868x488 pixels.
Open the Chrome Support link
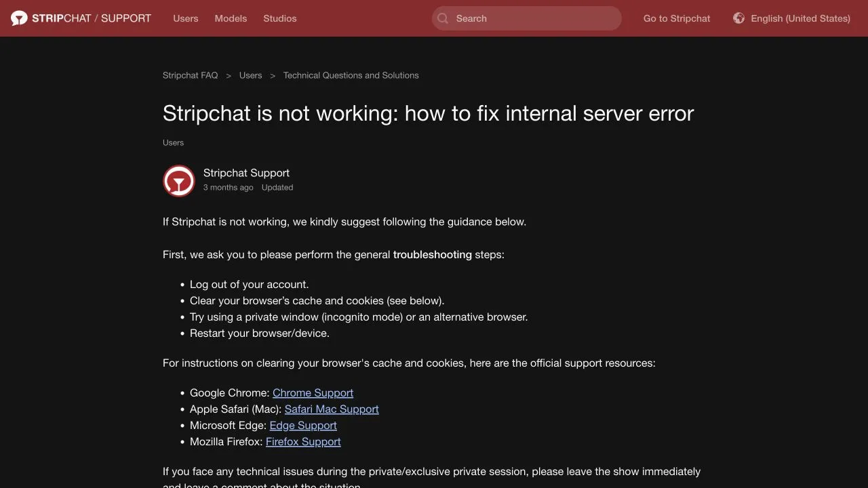tap(313, 393)
